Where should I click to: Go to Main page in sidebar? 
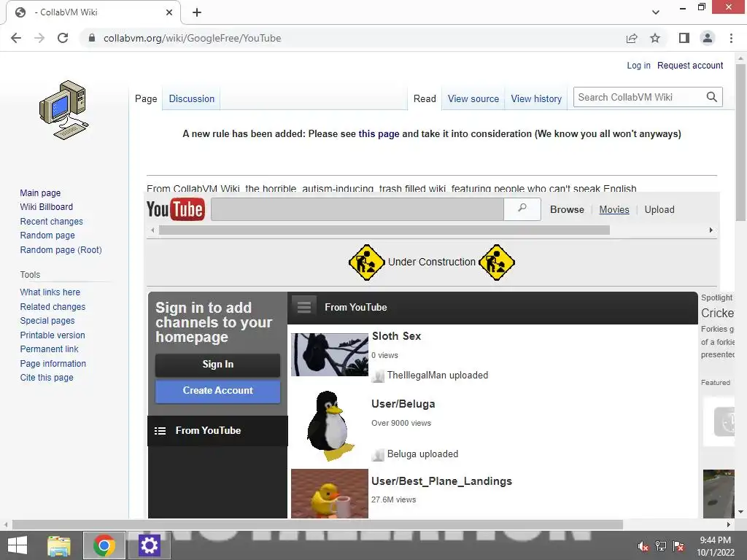tap(40, 192)
